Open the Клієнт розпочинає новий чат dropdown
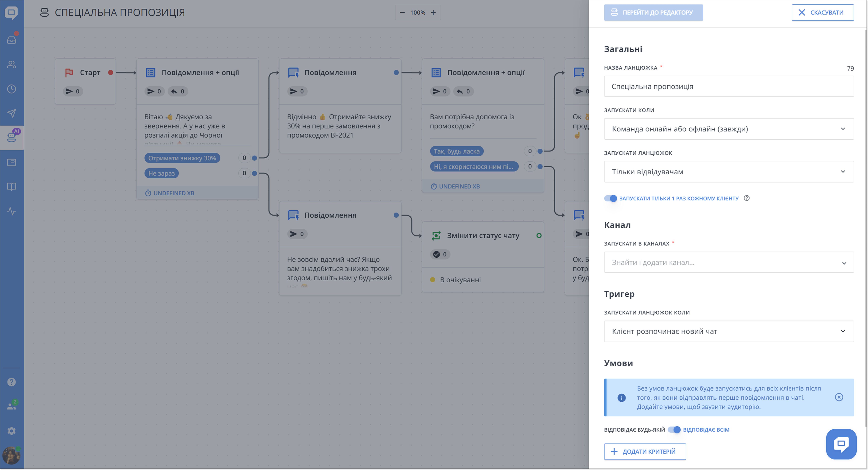The width and height of the screenshot is (868, 470). [728, 331]
